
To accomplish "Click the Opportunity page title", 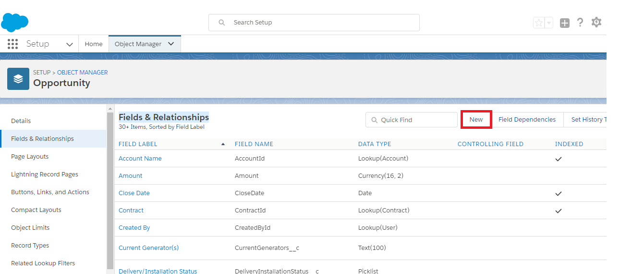I will click(x=61, y=83).
